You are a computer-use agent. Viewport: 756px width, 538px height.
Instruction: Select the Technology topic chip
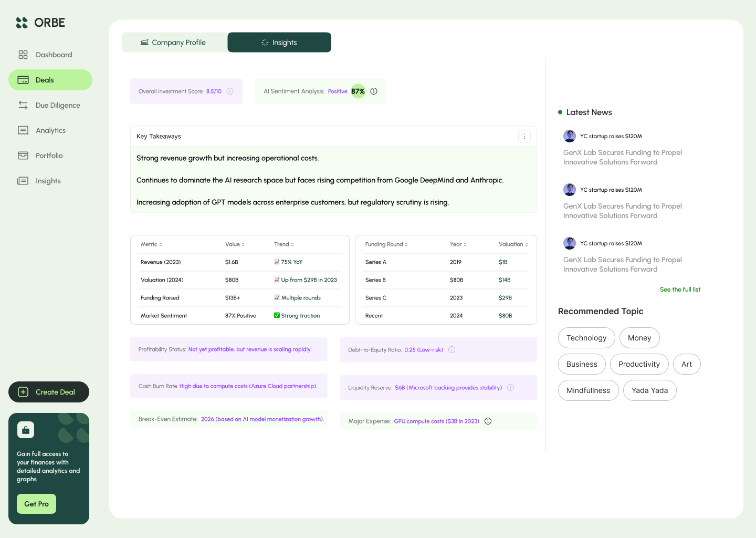pyautogui.click(x=586, y=338)
